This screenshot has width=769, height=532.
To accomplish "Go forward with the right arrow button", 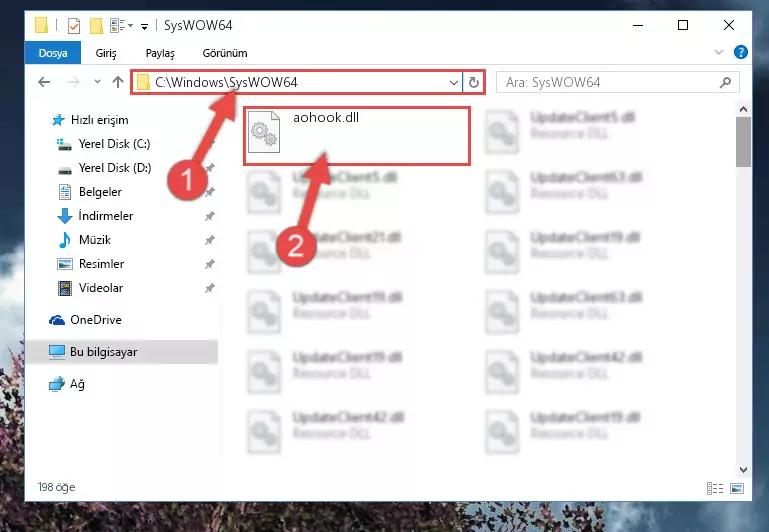I will click(73, 82).
